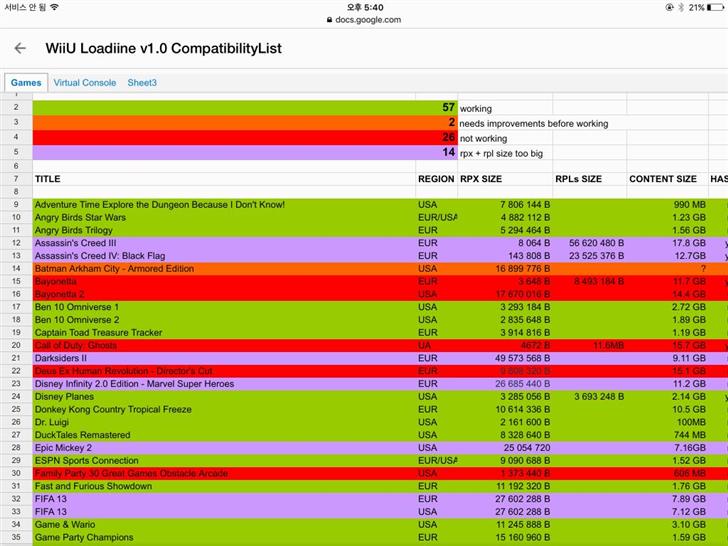728x546 pixels.
Task: Select the Bayonetta 2 title cell
Action: tap(224, 294)
